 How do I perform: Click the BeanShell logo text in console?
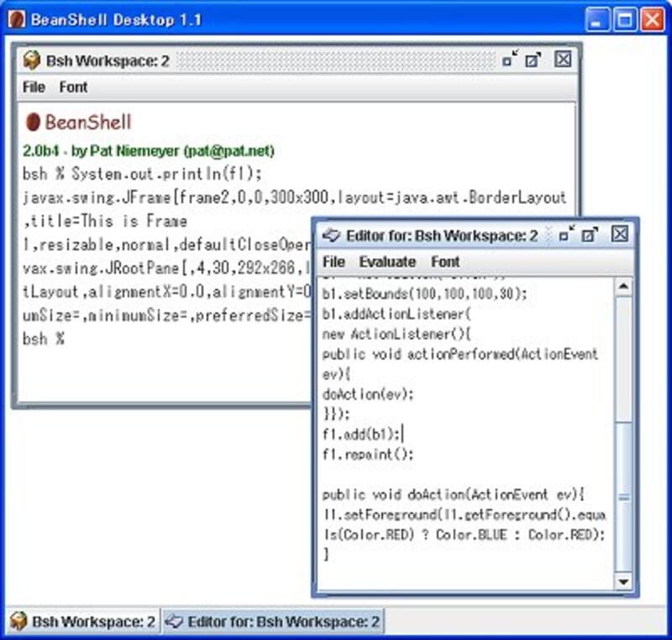click(88, 122)
